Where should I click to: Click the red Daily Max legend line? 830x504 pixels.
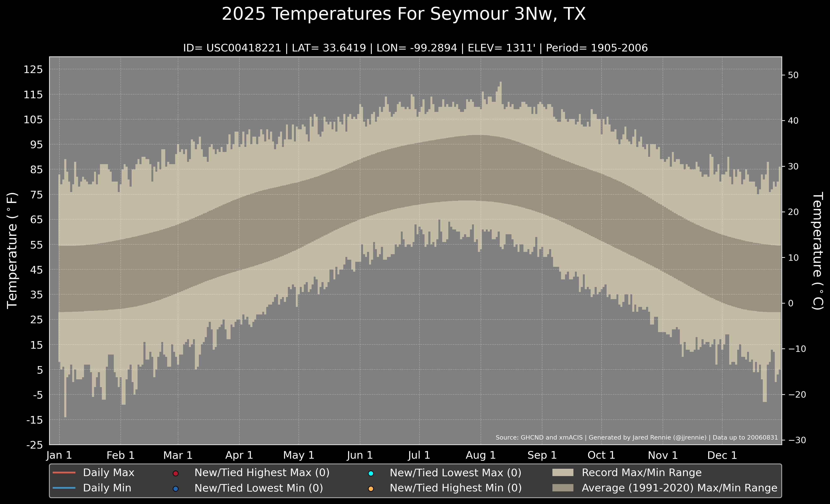[x=64, y=472]
